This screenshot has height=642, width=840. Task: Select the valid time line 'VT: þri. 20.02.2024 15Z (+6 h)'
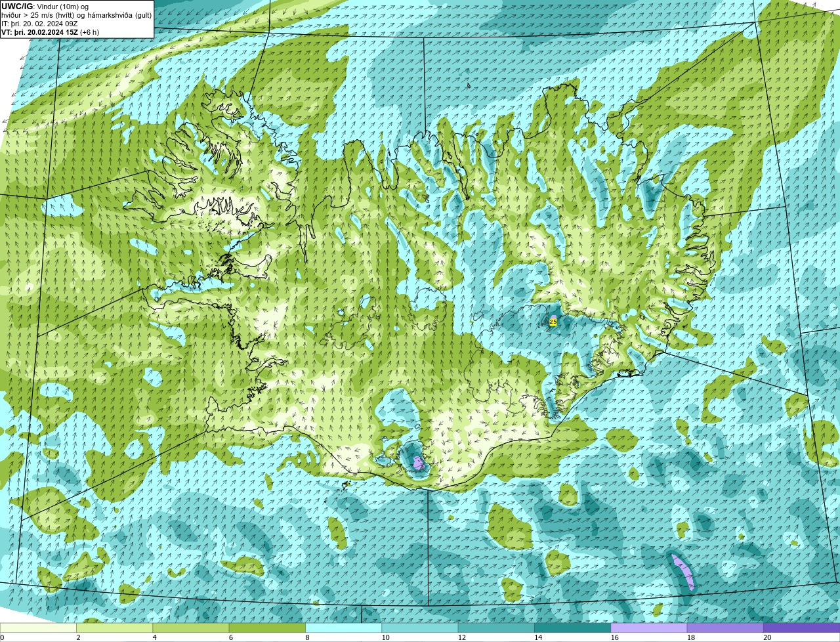click(x=51, y=32)
